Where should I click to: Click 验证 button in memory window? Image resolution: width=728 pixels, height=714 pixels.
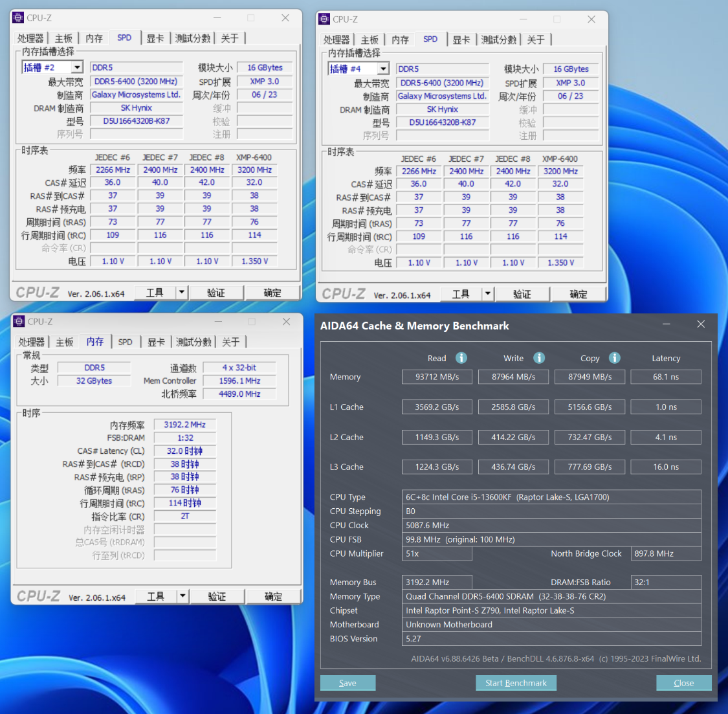pyautogui.click(x=217, y=596)
